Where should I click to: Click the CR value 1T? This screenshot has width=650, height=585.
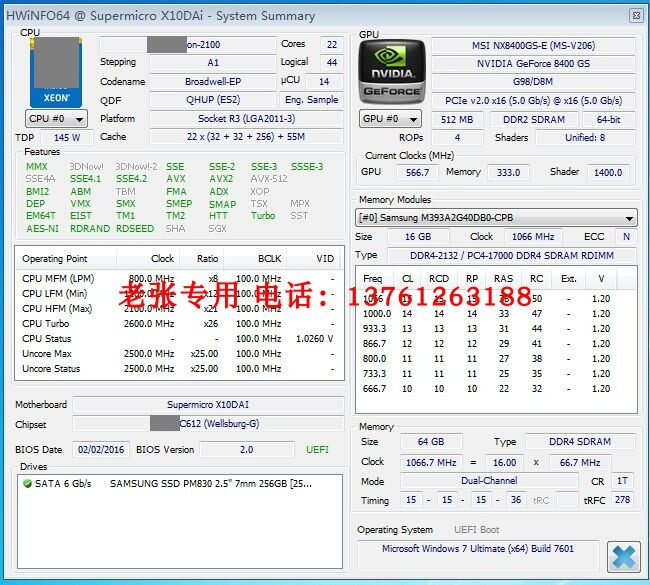click(623, 481)
